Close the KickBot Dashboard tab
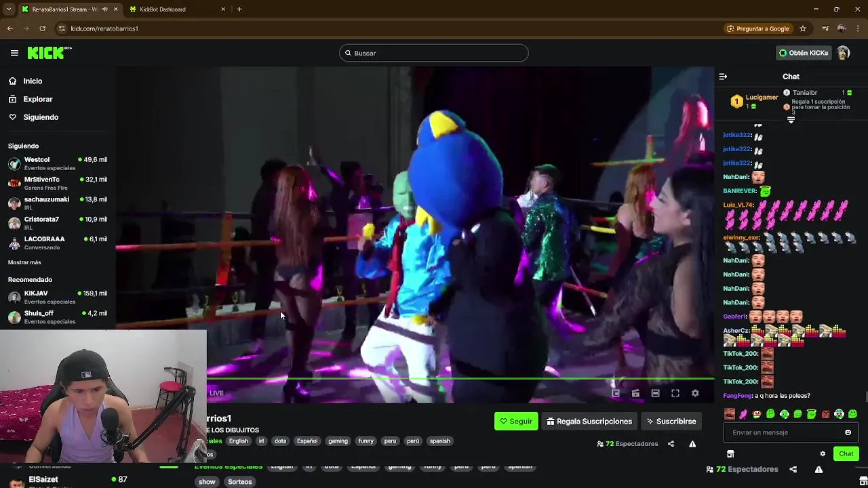 pos(223,9)
